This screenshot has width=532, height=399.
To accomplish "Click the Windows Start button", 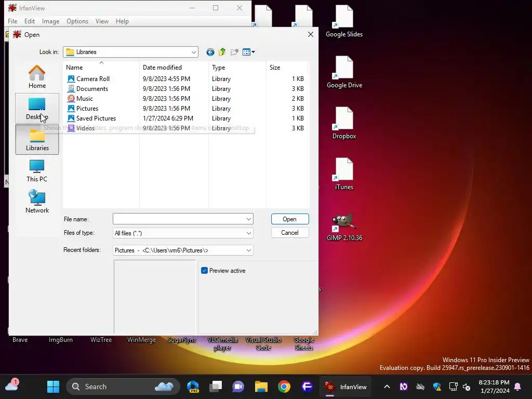I will point(53,387).
